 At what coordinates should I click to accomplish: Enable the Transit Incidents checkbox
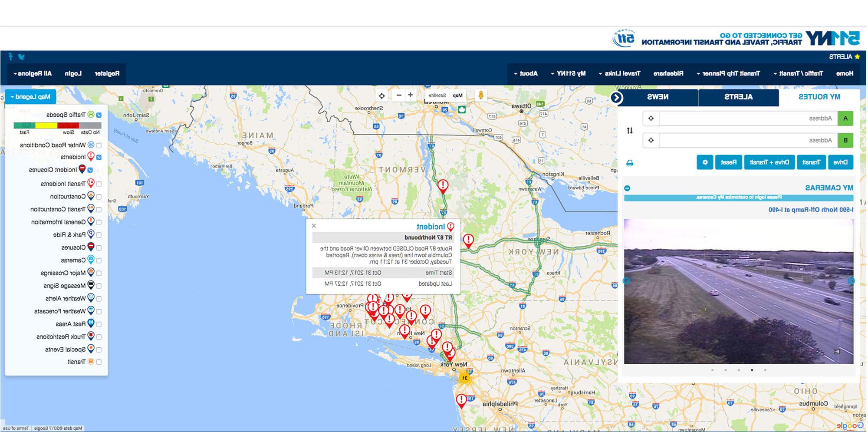pos(99,184)
